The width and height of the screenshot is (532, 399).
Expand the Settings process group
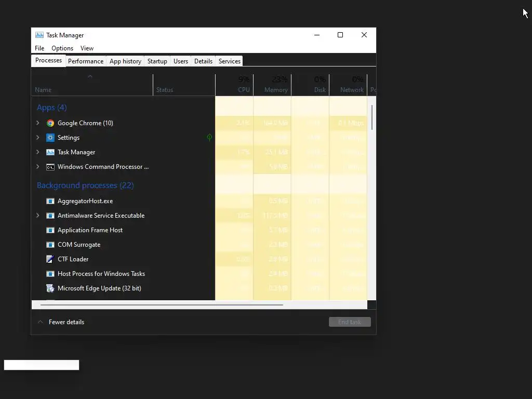coord(37,137)
